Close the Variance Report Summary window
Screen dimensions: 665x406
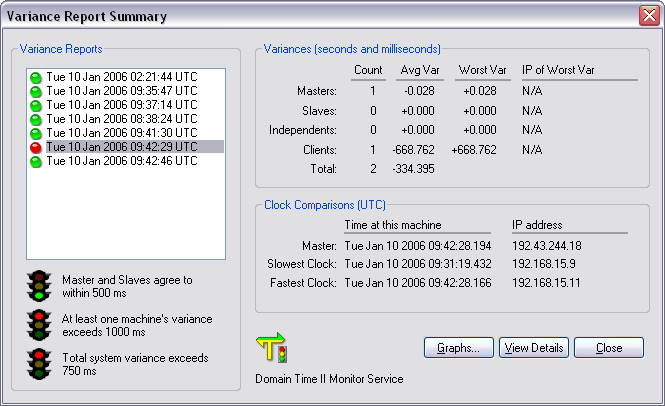coord(649,16)
